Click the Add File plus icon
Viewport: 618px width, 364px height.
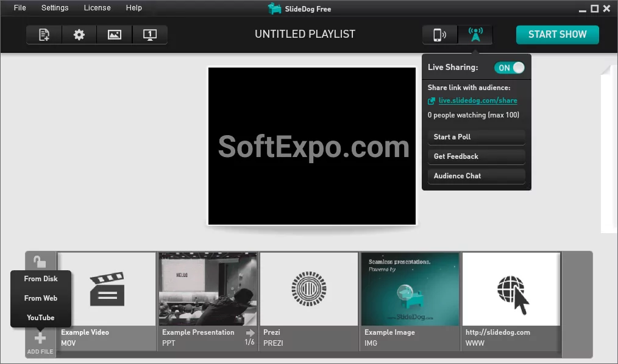click(40, 339)
